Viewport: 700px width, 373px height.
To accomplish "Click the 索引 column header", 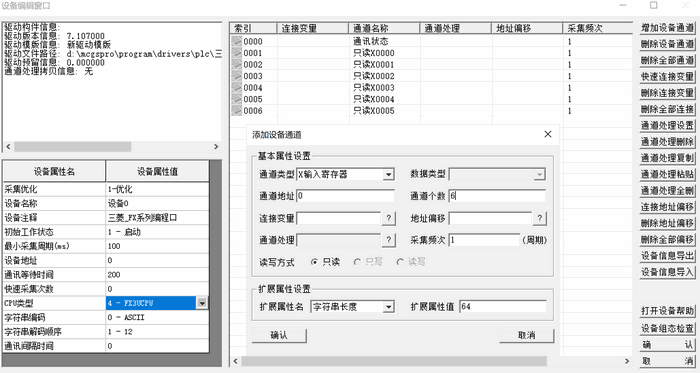I will [253, 28].
